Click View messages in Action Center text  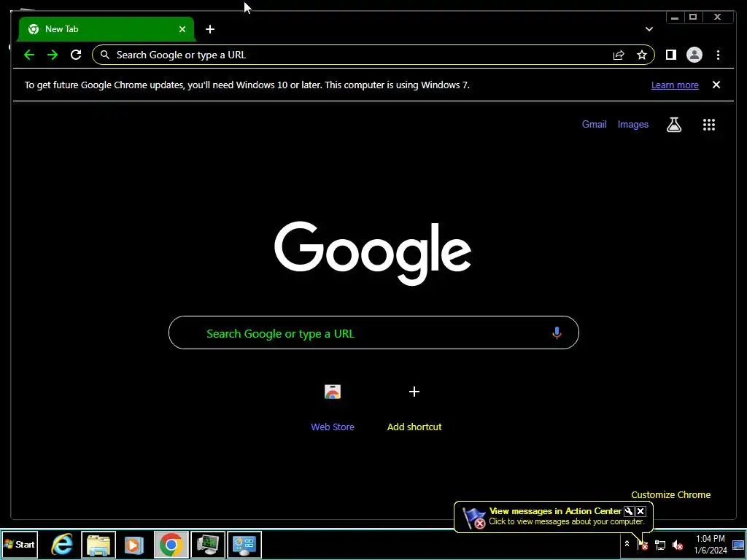(x=555, y=511)
